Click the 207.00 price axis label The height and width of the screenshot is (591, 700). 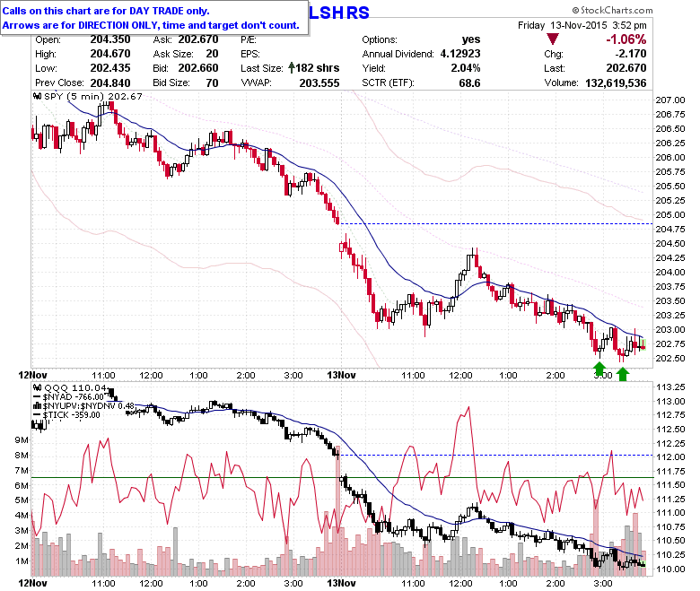tap(670, 100)
